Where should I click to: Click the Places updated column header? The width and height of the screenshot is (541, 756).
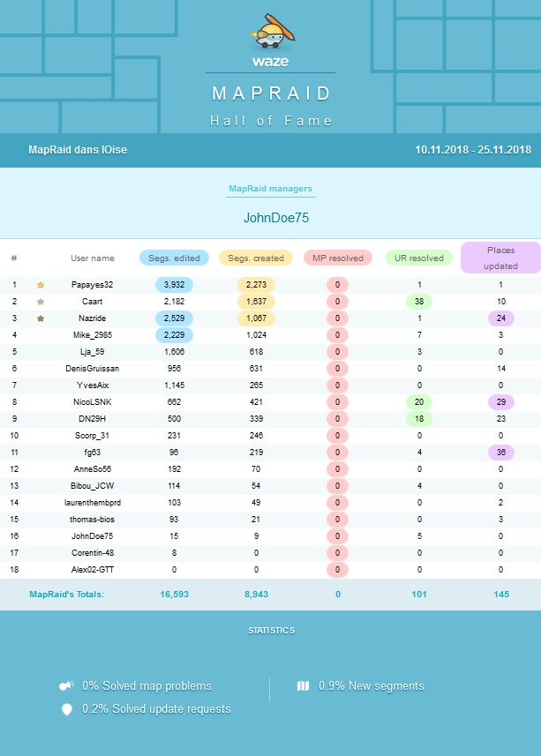click(500, 258)
